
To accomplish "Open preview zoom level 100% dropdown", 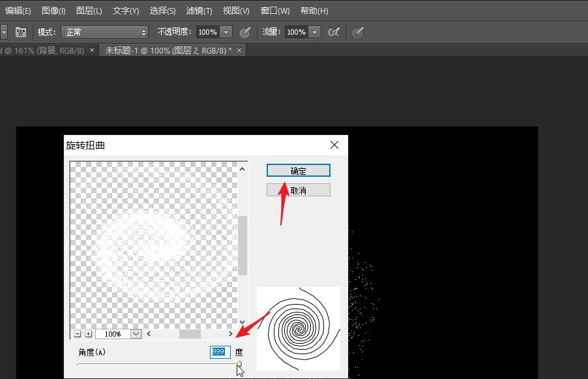I will tap(136, 333).
